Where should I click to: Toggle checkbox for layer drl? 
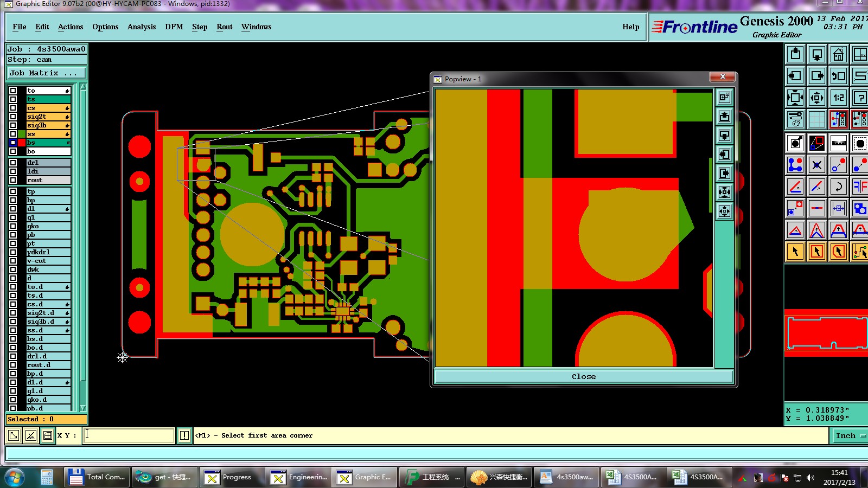(x=13, y=163)
